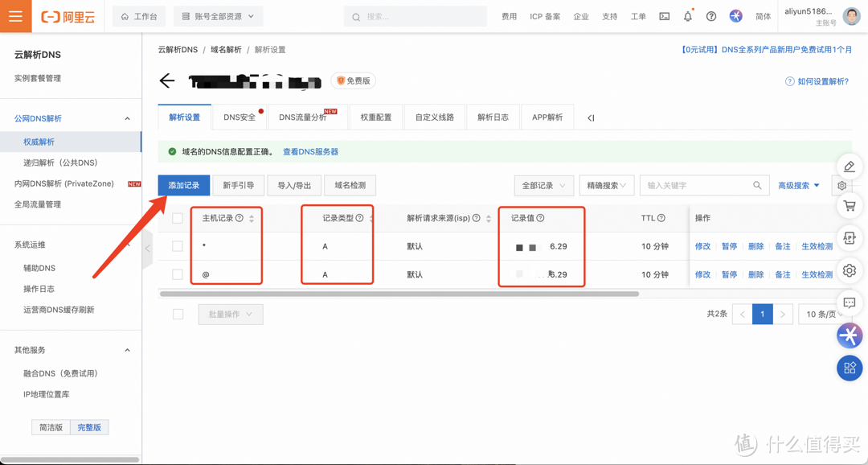Expand the 账号全部资源 dropdown
Image resolution: width=868 pixels, height=465 pixels.
[217, 16]
